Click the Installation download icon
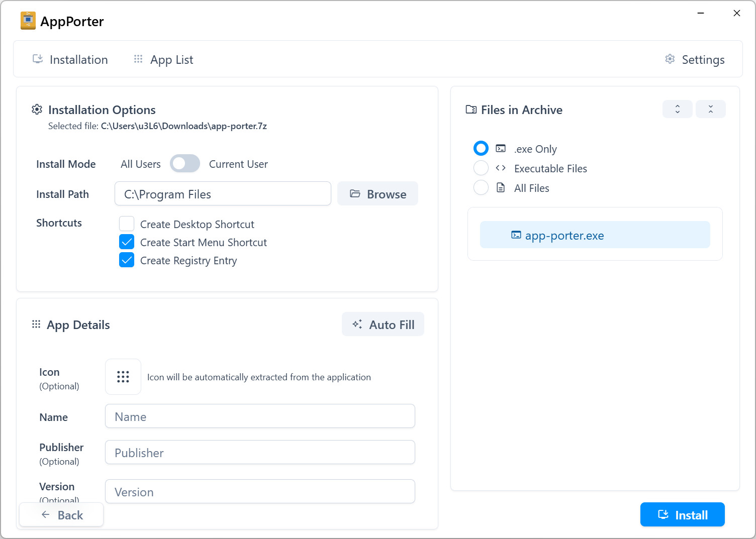 click(x=38, y=59)
